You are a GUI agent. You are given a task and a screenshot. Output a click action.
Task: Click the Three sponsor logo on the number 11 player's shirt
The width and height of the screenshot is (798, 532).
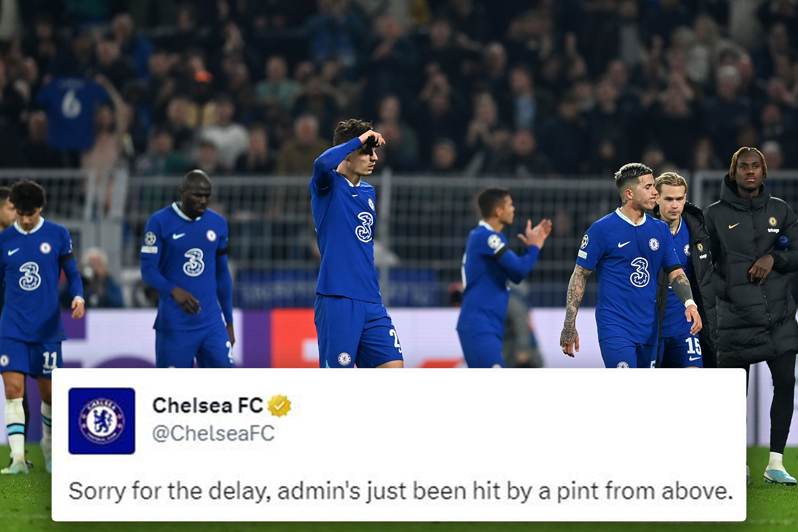(30, 276)
